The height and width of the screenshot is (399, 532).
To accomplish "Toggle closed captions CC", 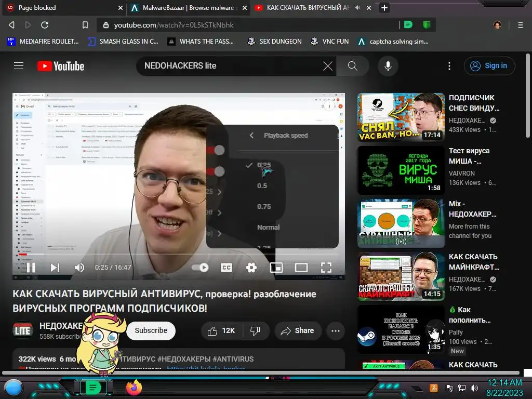I will pyautogui.click(x=227, y=268).
